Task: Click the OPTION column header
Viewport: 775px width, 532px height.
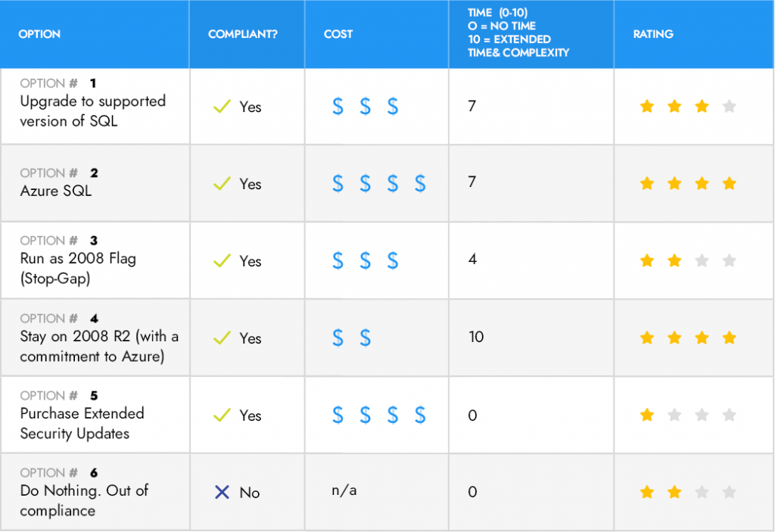Action: click(x=39, y=34)
